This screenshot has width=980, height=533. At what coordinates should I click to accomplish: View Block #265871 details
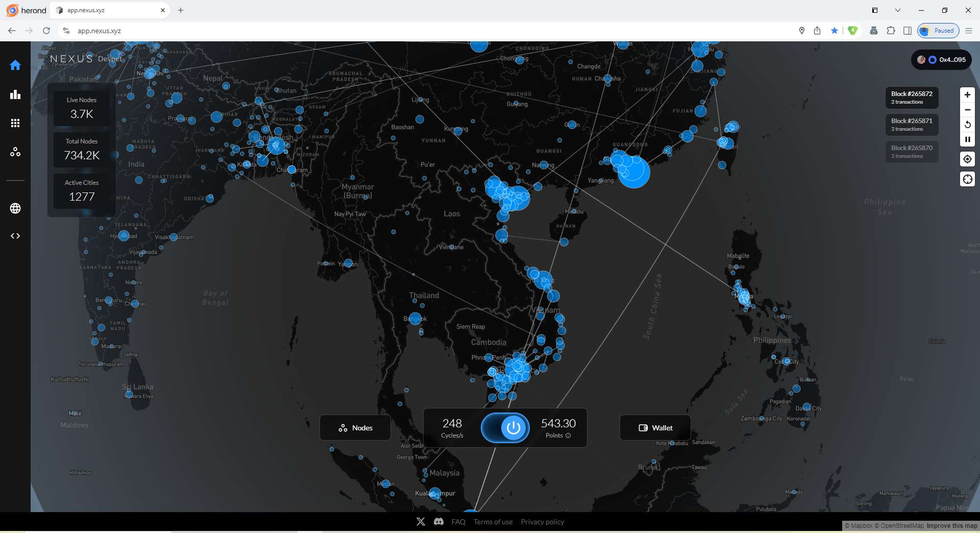pyautogui.click(x=912, y=125)
